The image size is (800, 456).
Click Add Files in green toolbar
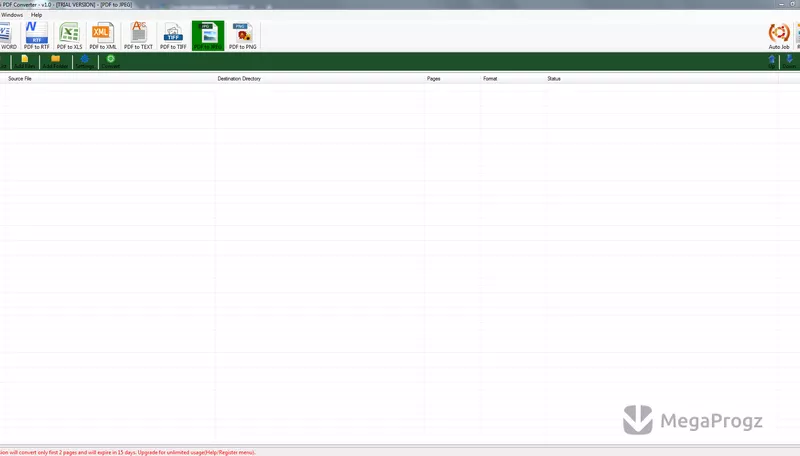tap(24, 62)
